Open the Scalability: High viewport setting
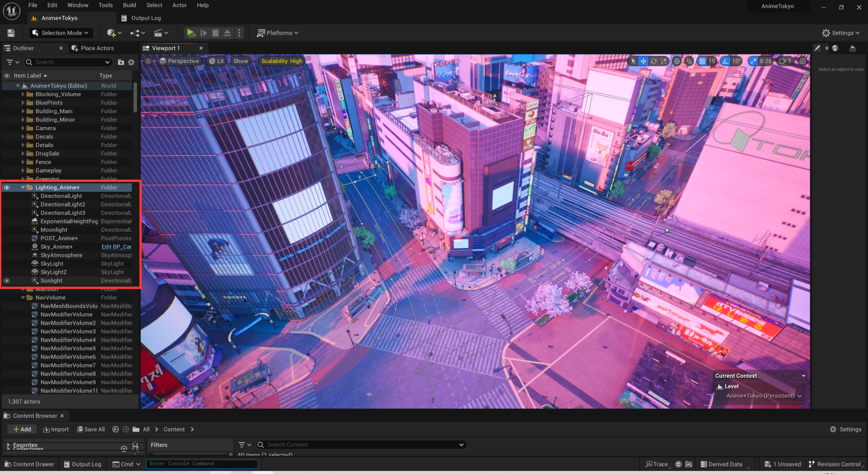 281,61
